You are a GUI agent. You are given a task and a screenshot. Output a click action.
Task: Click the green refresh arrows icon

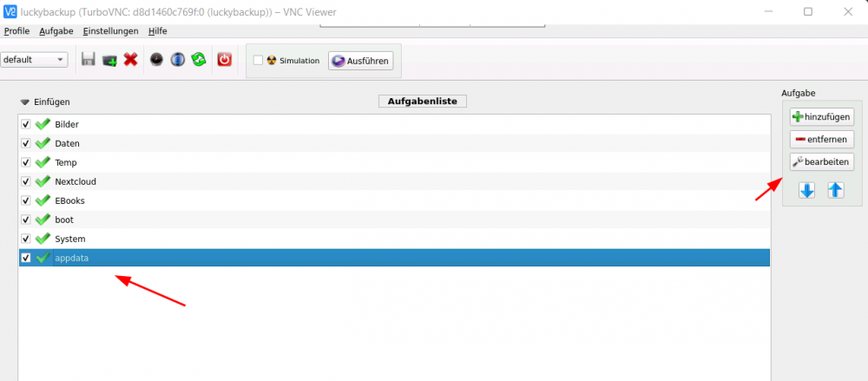coord(199,59)
